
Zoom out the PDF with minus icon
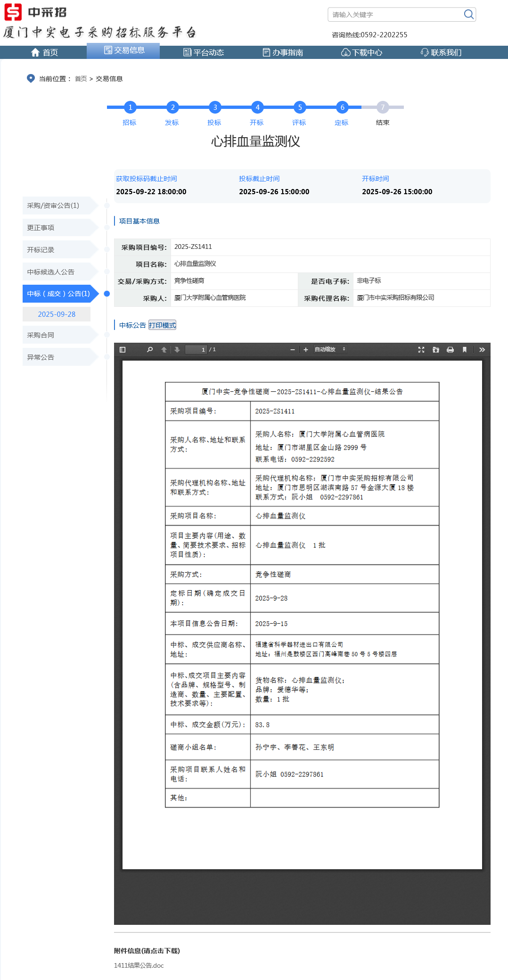(x=293, y=350)
